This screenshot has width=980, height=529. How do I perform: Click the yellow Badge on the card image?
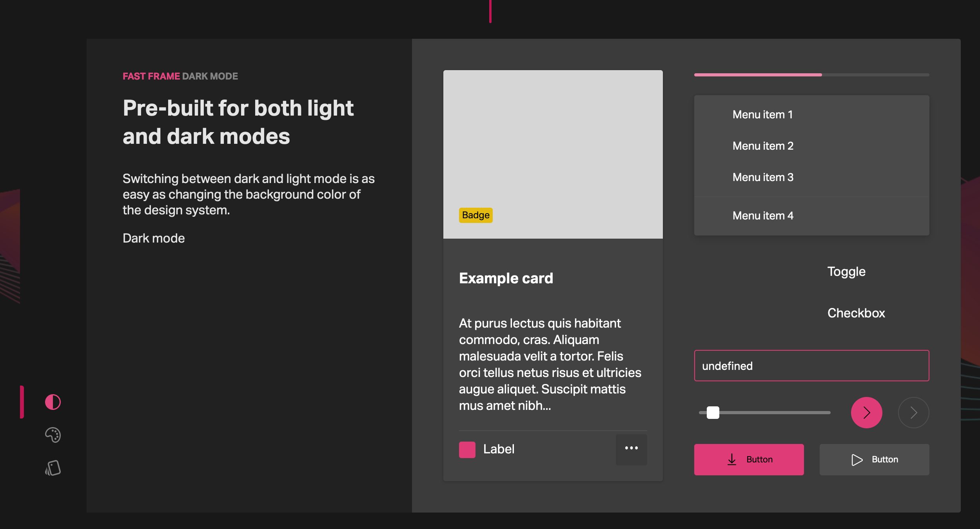tap(475, 215)
